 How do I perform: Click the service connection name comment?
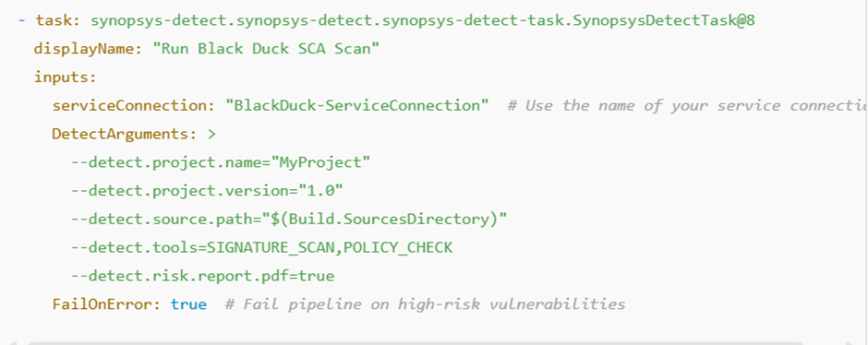pyautogui.click(x=687, y=105)
